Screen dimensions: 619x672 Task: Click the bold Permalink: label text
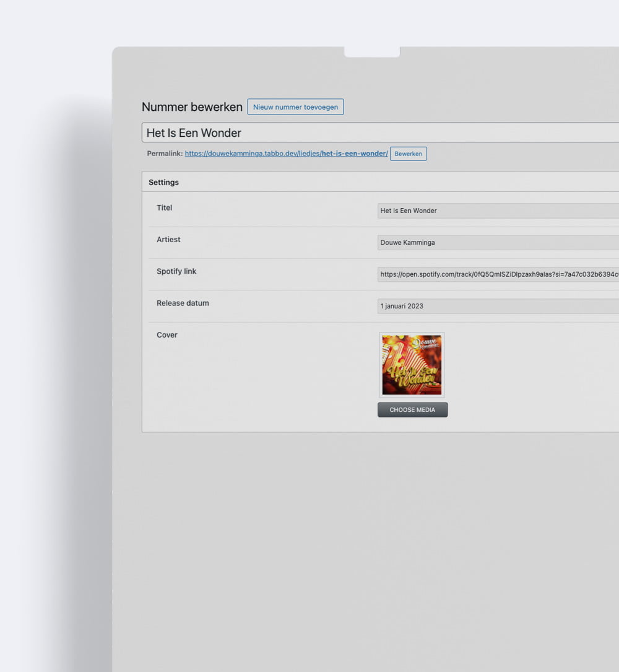165,154
